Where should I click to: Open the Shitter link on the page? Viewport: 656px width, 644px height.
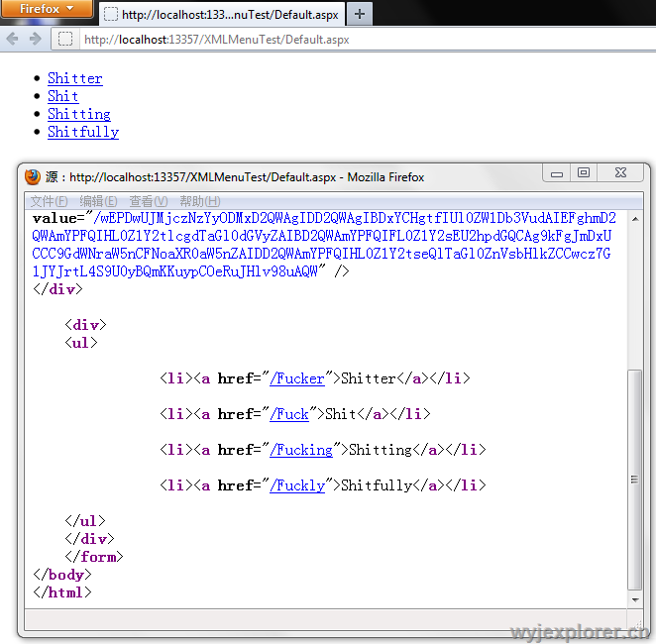point(75,78)
